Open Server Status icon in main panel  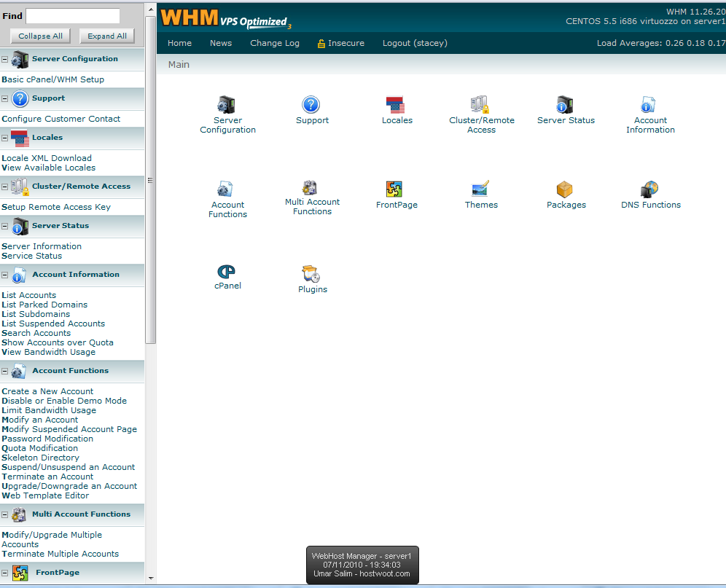tap(565, 105)
